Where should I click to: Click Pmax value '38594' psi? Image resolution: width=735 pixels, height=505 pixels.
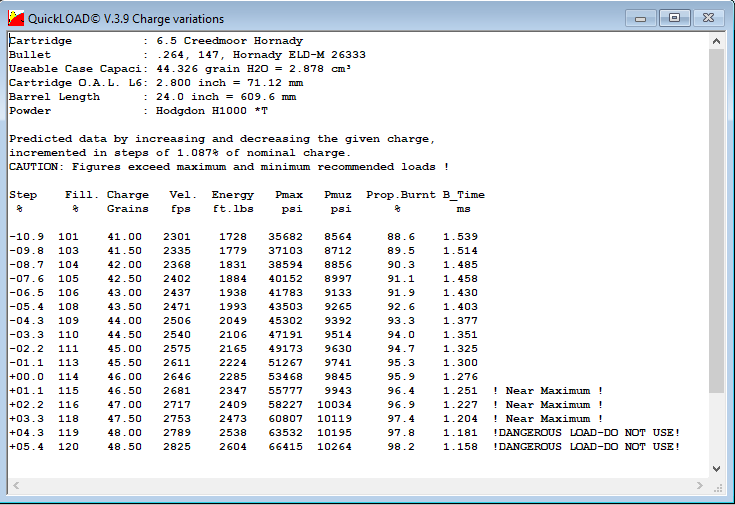285,265
